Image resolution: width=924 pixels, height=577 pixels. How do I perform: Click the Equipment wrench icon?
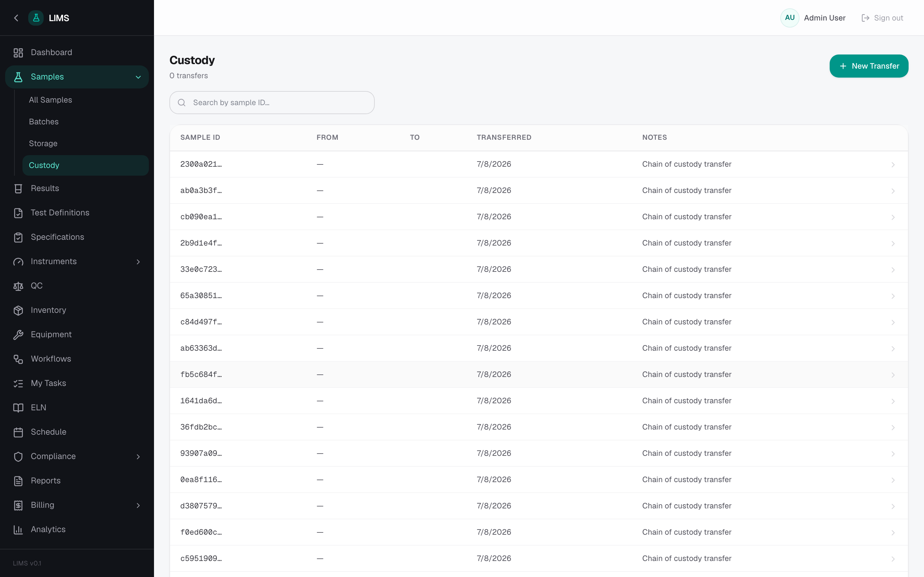(18, 335)
